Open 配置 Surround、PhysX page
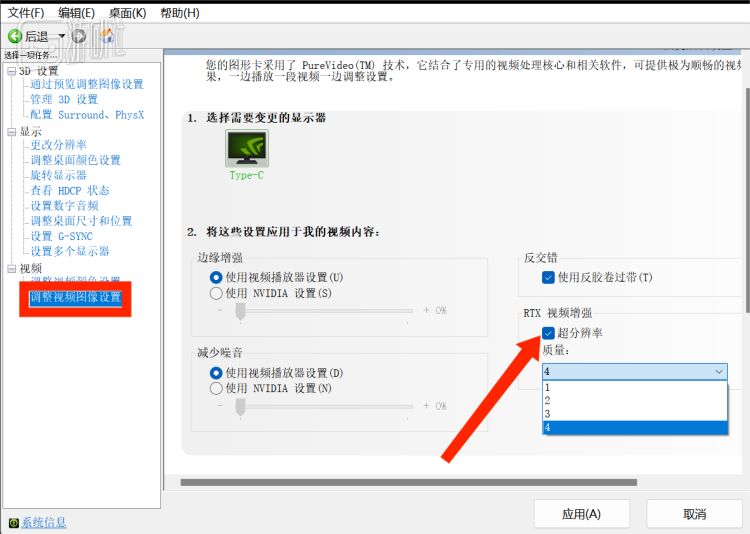The width and height of the screenshot is (750, 534). [87, 115]
